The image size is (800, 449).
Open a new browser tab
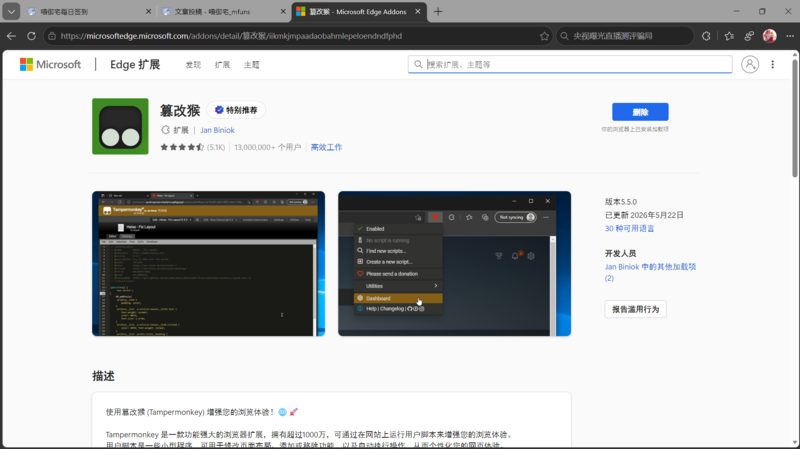tap(438, 11)
